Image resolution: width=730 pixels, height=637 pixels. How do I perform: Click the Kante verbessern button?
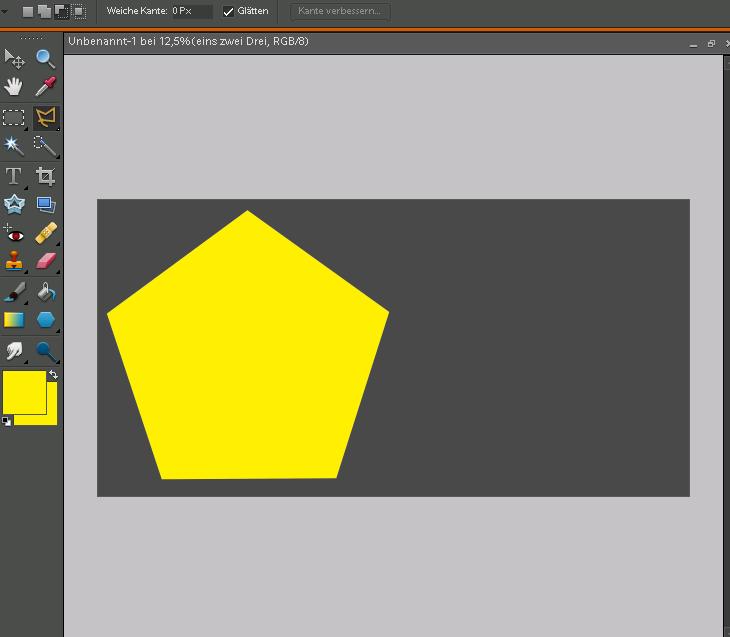pos(340,11)
